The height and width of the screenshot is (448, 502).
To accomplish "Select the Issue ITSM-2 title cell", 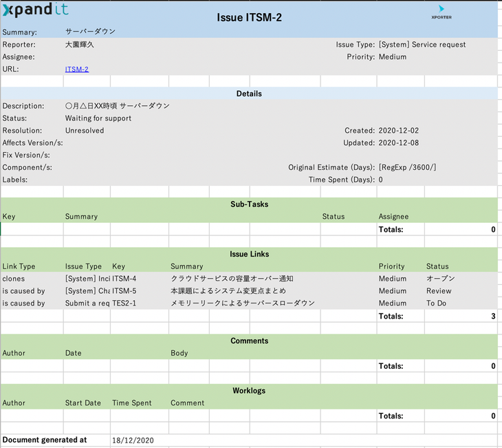I will (x=249, y=17).
